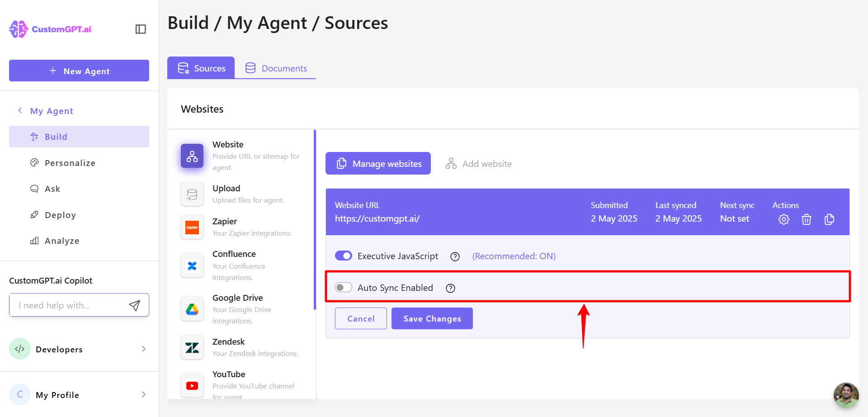868x417 pixels.
Task: Select the YouTube source icon
Action: coord(192,386)
